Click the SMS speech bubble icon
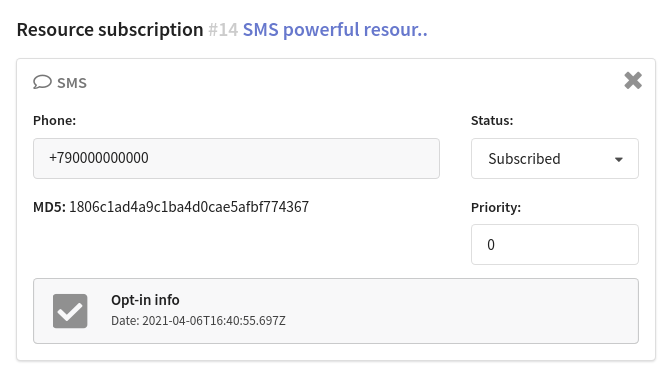This screenshot has width=672, height=373. (x=42, y=82)
